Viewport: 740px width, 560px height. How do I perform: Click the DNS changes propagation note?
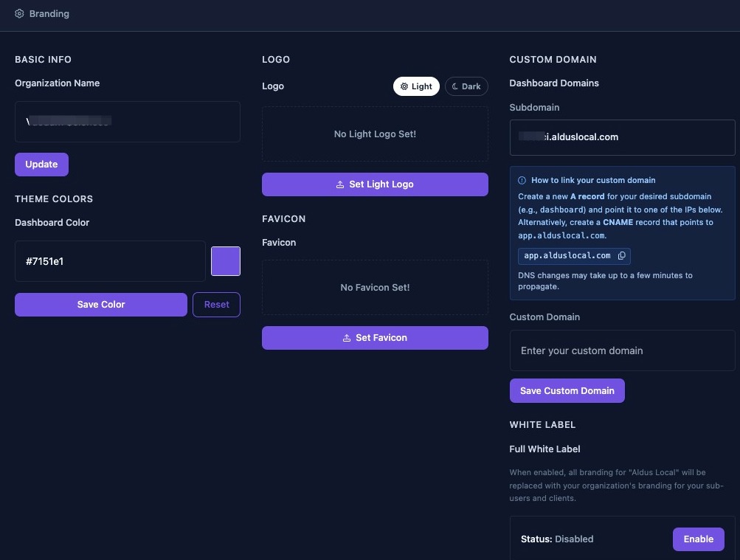click(605, 280)
